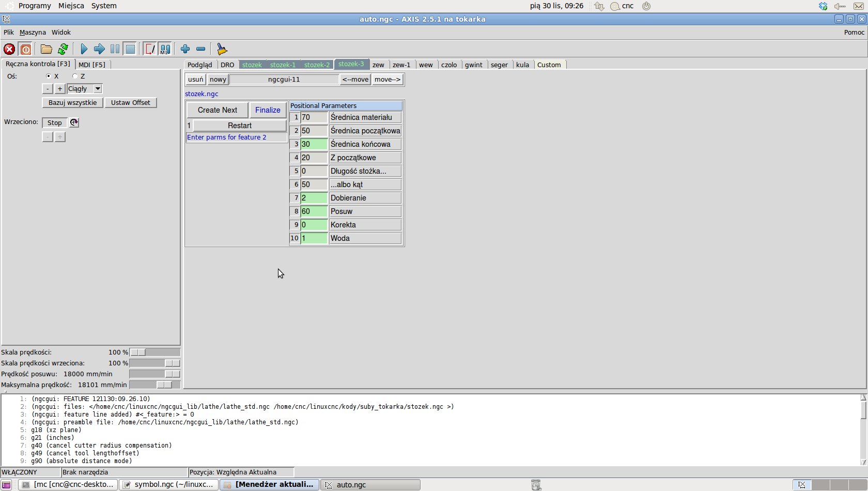Toggle skip lines with slash
This screenshot has width=868, height=491.
(150, 49)
